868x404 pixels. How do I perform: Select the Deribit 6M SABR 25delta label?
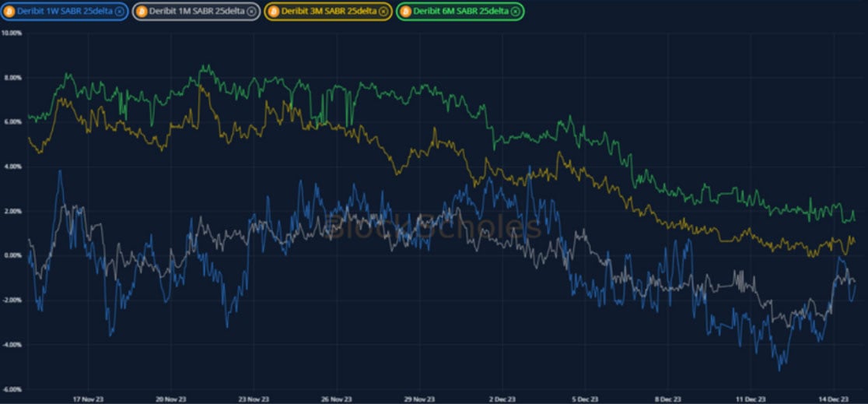[460, 12]
